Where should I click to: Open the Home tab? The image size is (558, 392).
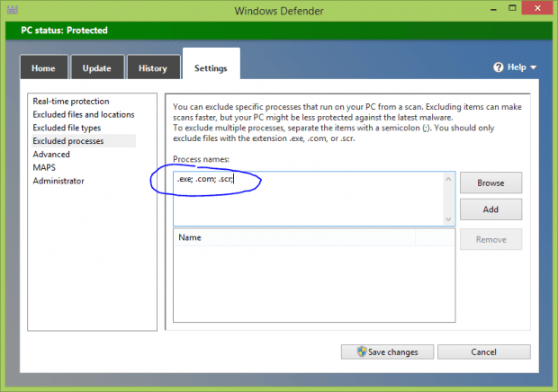pyautogui.click(x=44, y=67)
